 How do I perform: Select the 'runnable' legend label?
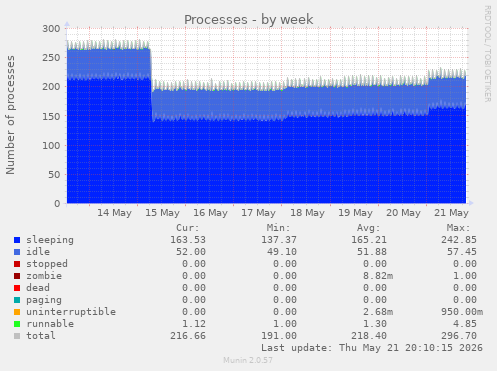coord(50,324)
